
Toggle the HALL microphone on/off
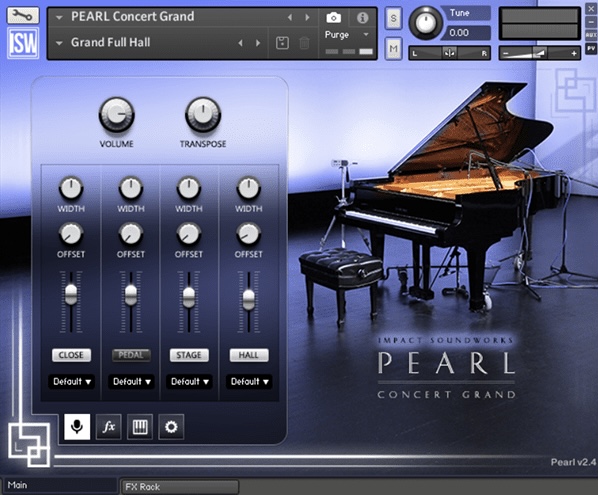249,355
